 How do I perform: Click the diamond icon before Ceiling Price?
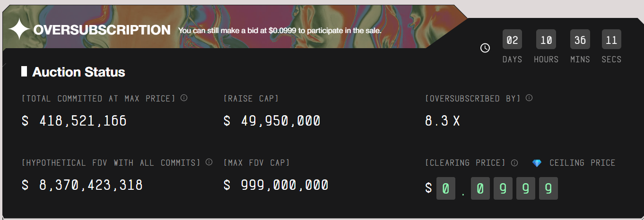[537, 163]
